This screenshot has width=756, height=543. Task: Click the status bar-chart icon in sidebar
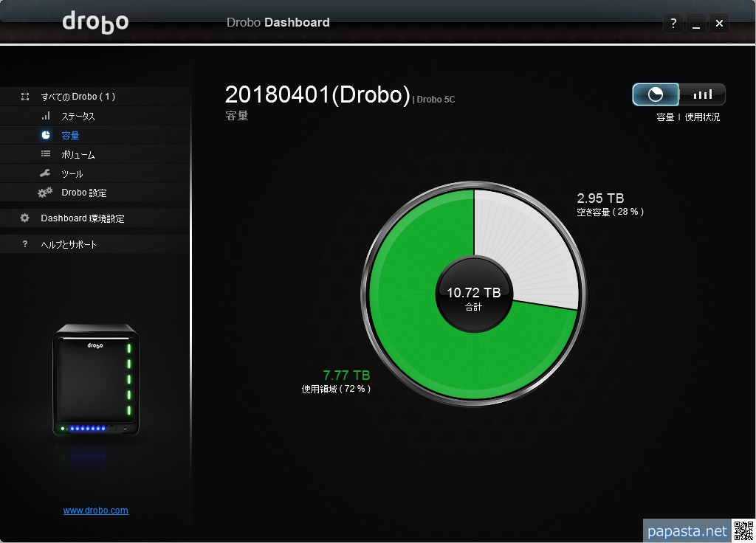point(46,117)
